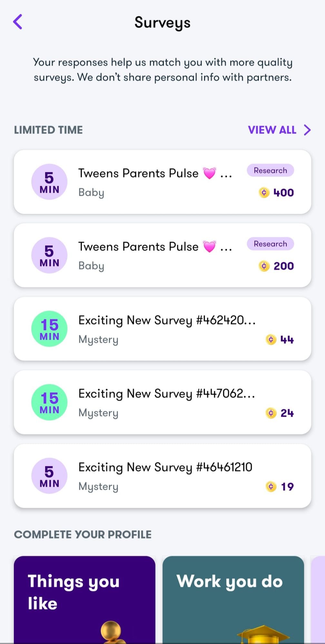Tap the coin icon beside 400 reward

tap(264, 193)
